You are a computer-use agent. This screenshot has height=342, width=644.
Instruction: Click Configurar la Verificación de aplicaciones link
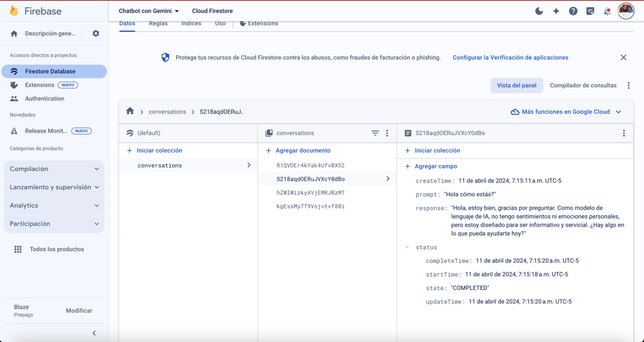point(510,57)
